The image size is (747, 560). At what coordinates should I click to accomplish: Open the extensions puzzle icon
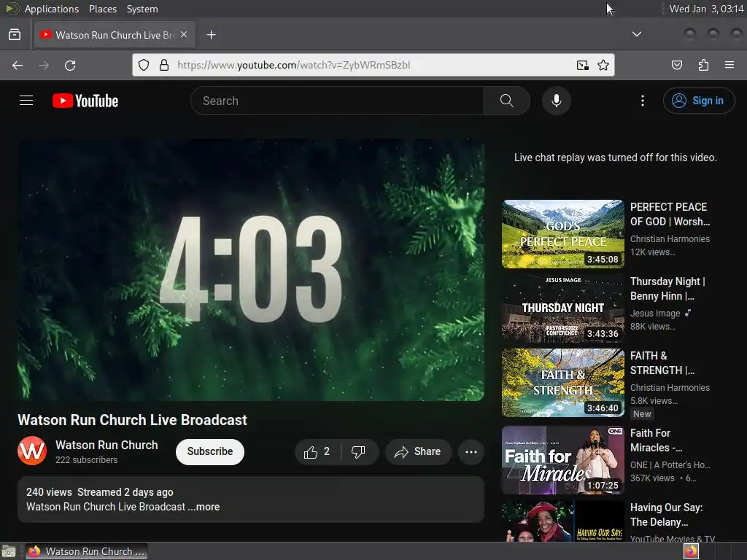pos(703,65)
